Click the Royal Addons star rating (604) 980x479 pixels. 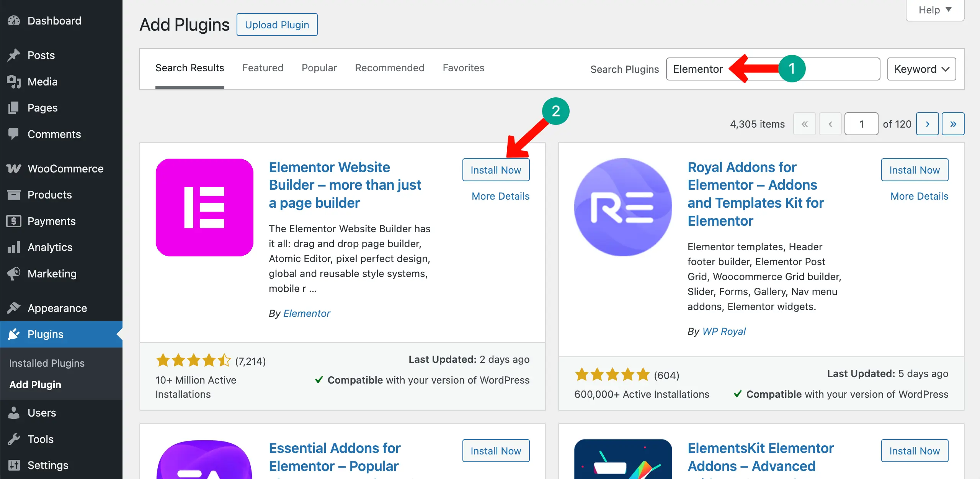[612, 374]
